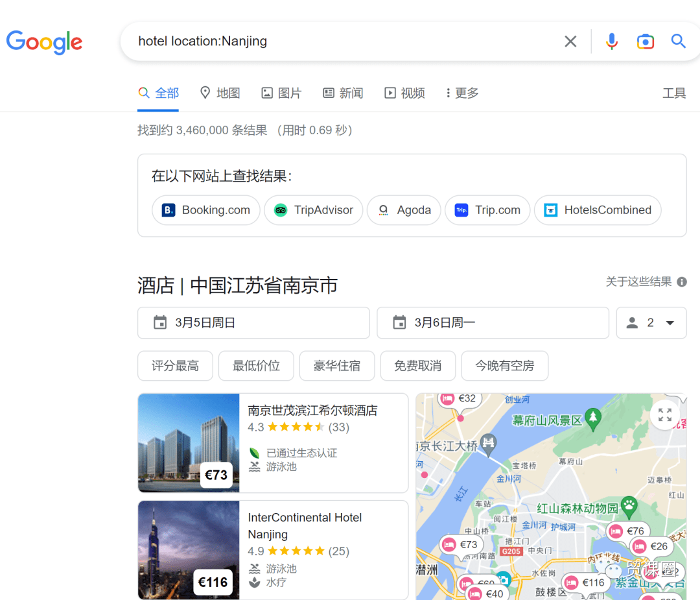Toggle the 豪华住宿 filter
The width and height of the screenshot is (700, 600).
(x=337, y=366)
